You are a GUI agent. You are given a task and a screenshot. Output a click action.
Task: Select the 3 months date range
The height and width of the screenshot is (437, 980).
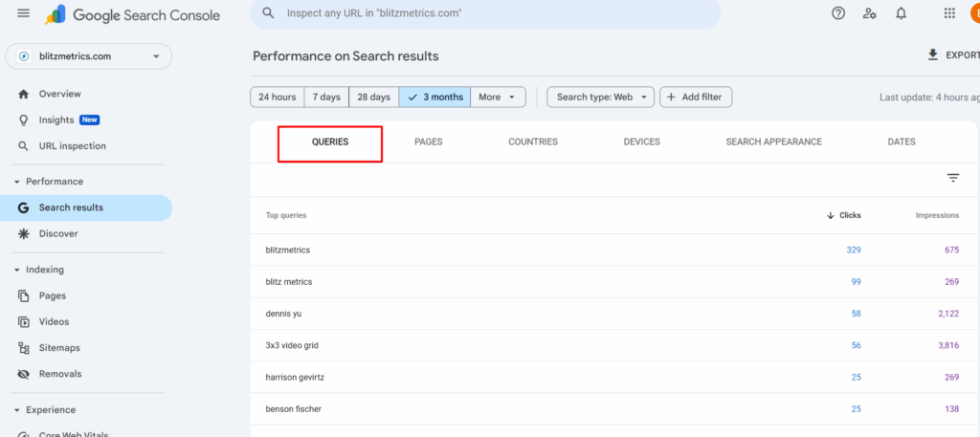[x=435, y=97]
